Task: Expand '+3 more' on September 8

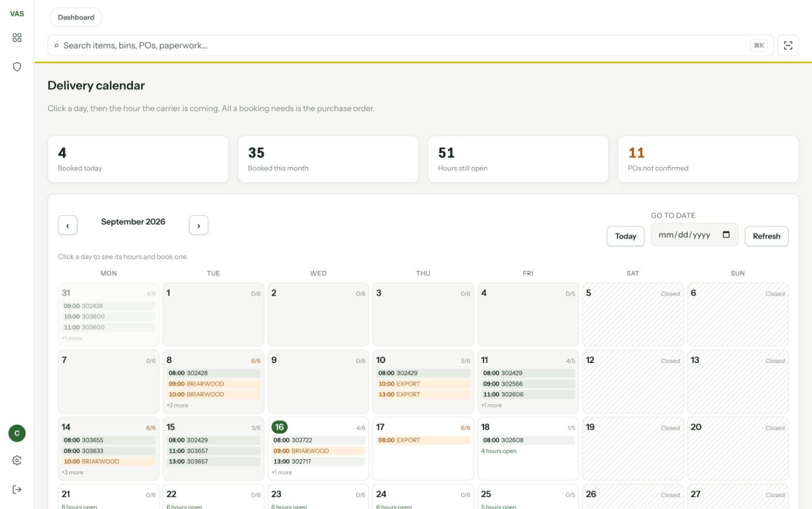Action: click(x=178, y=405)
